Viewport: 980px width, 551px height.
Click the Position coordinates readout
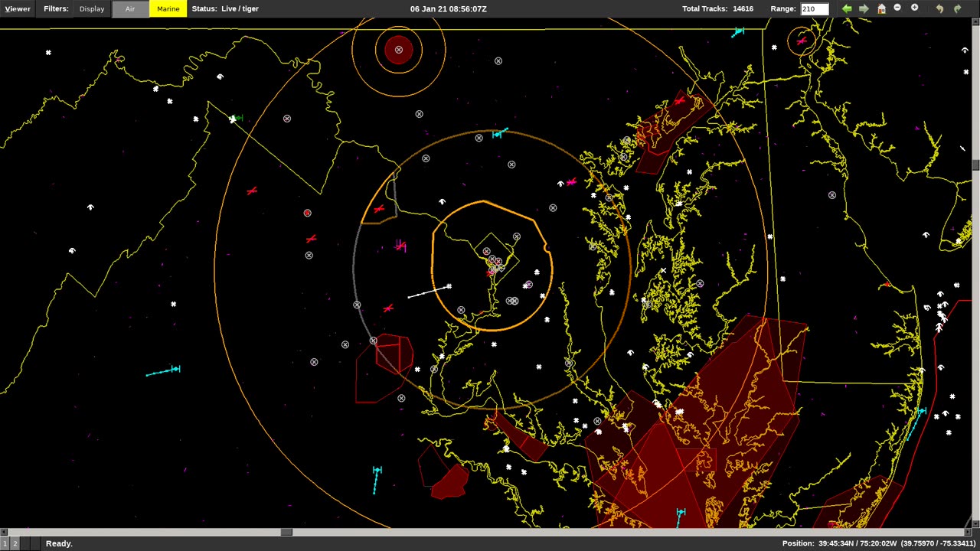click(879, 543)
